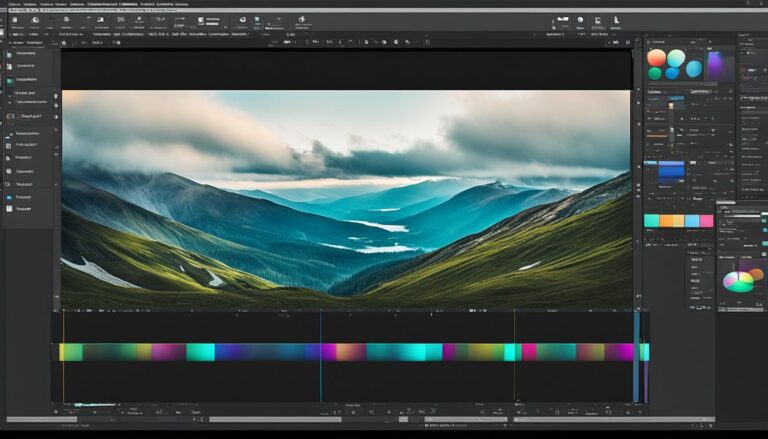Image resolution: width=768 pixels, height=439 pixels.
Task: Click the mountain landscape preview image
Action: click(346, 199)
